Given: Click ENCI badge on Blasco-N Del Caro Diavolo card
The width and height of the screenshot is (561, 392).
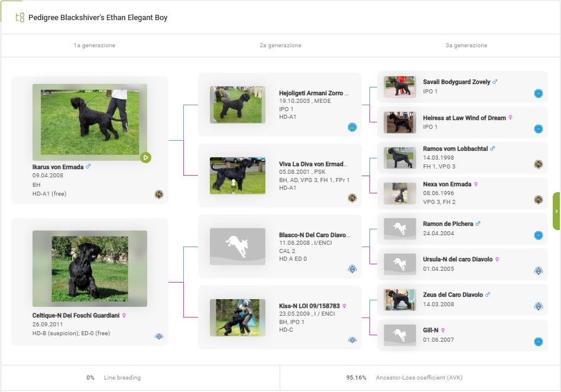Looking at the screenshot, I should (352, 269).
